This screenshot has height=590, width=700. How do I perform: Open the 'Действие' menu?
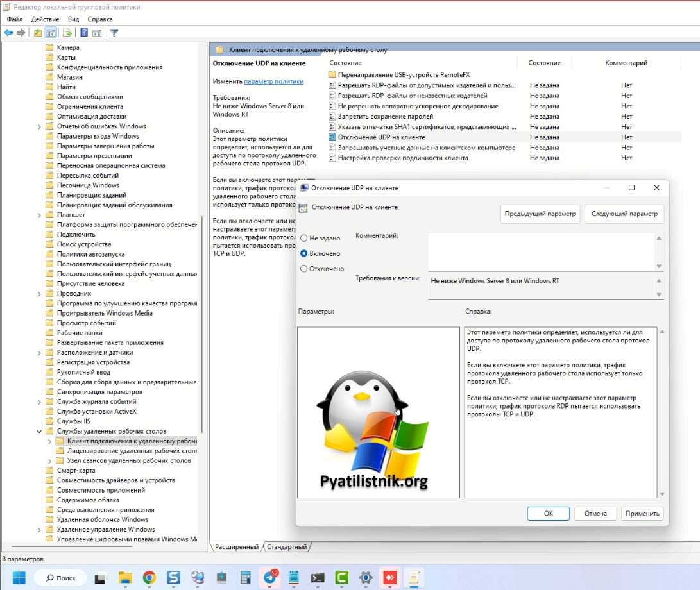[x=45, y=19]
